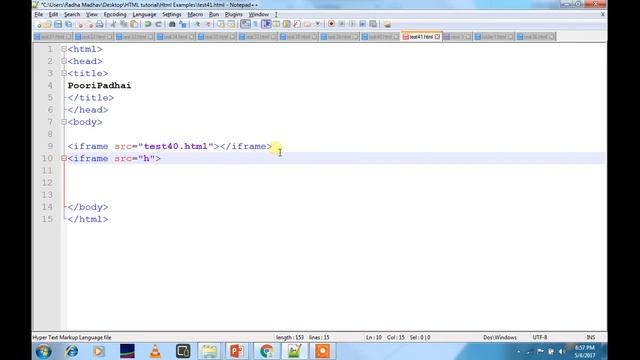Open Google Chrome from taskbar

tap(267, 351)
